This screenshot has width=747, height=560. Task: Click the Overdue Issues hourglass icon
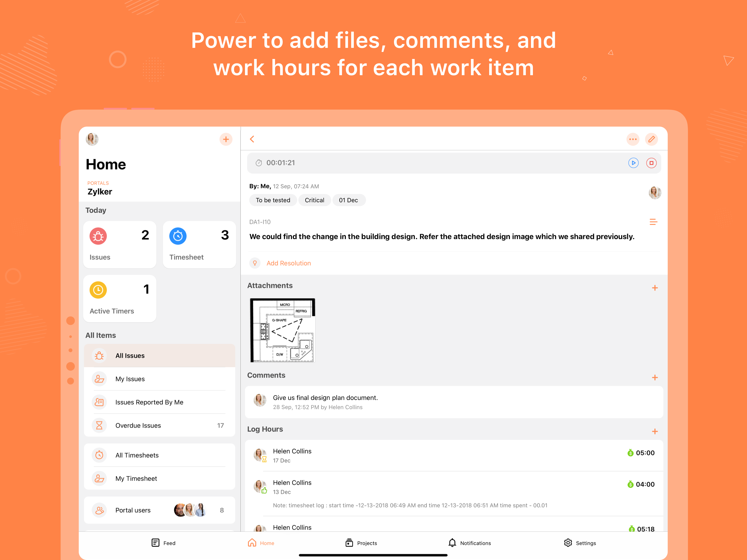[99, 425]
